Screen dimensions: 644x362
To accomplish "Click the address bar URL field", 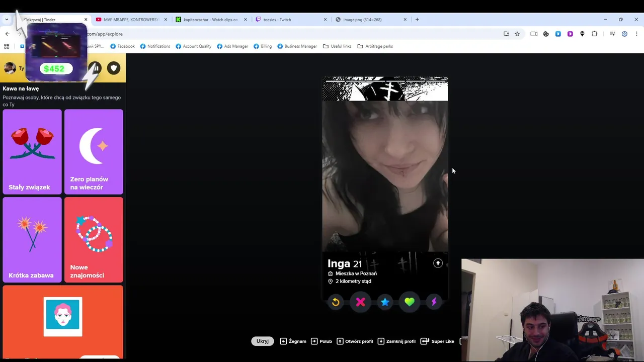I will 292,34.
